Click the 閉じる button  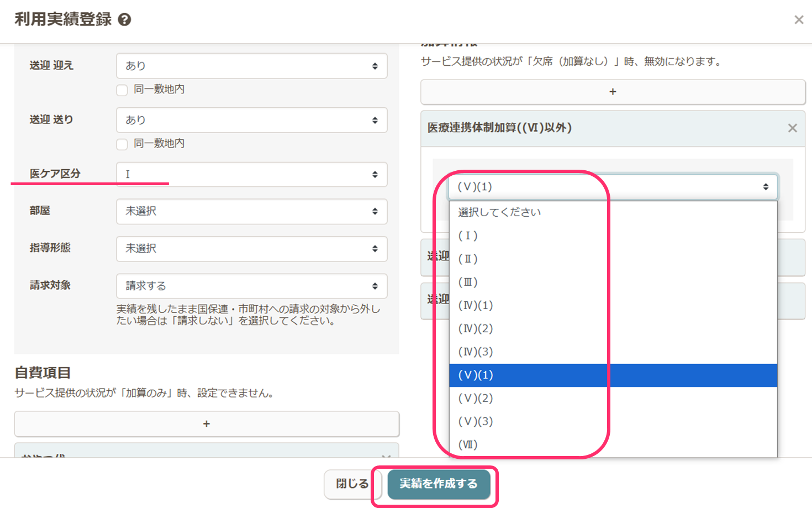[352, 484]
